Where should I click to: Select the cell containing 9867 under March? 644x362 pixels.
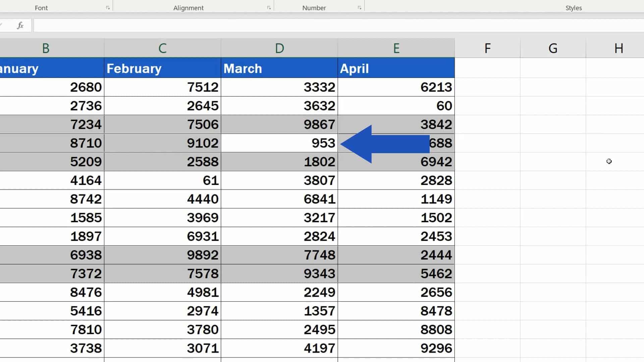(x=279, y=124)
